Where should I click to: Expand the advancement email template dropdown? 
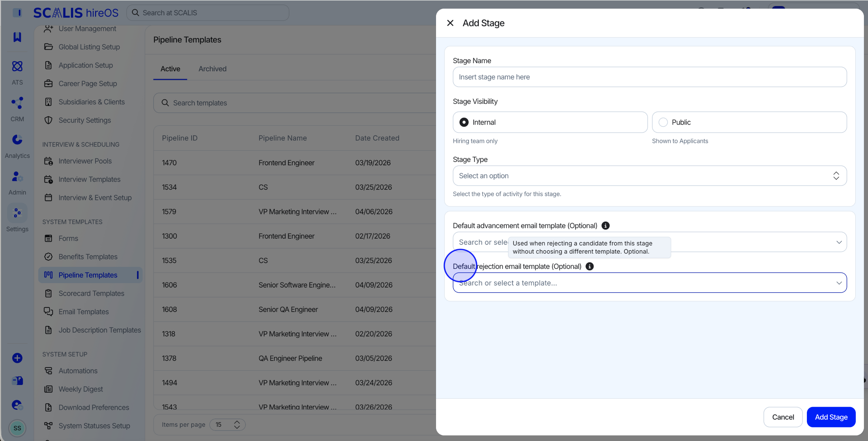click(650, 242)
